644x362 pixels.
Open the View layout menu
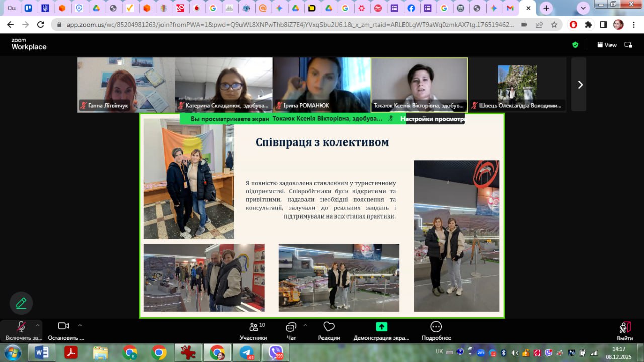607,45
